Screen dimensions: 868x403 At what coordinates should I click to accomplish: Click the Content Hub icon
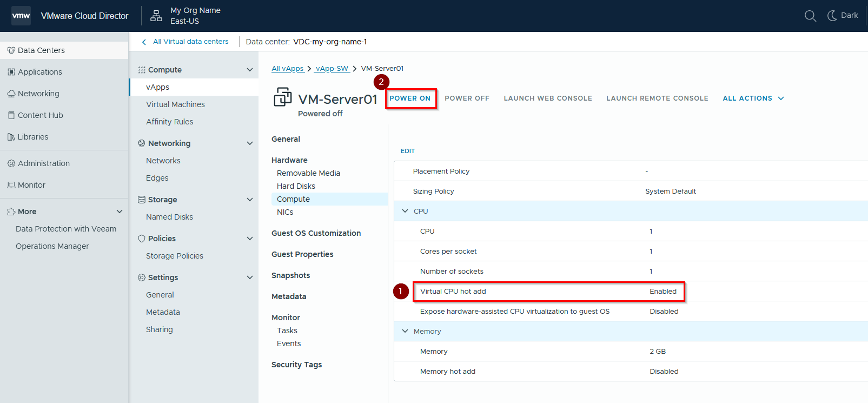click(x=11, y=115)
